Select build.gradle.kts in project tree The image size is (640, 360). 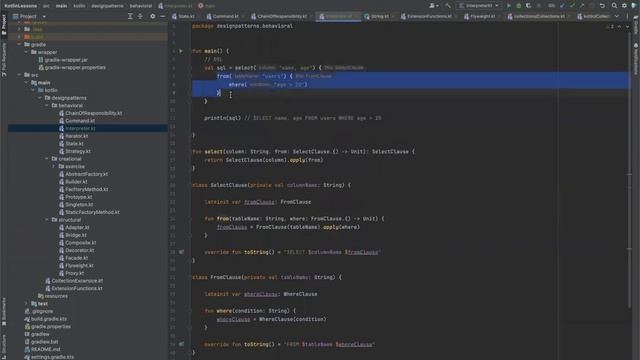pos(49,319)
